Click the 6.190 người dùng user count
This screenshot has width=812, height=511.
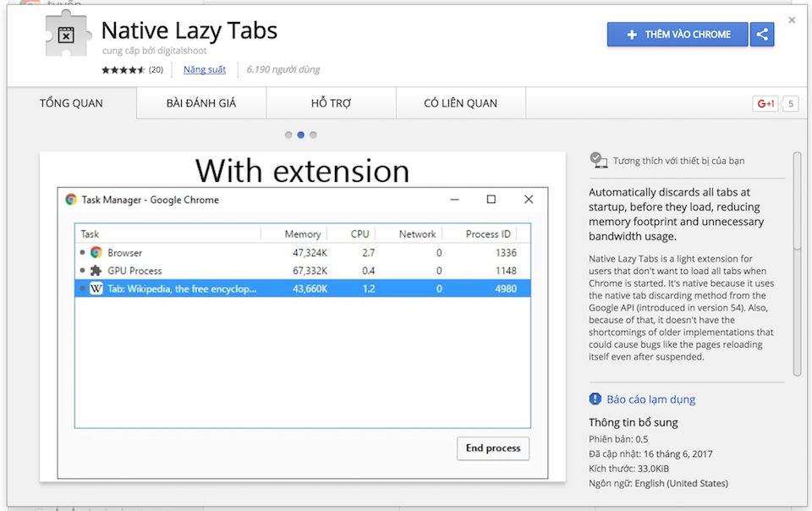(283, 69)
